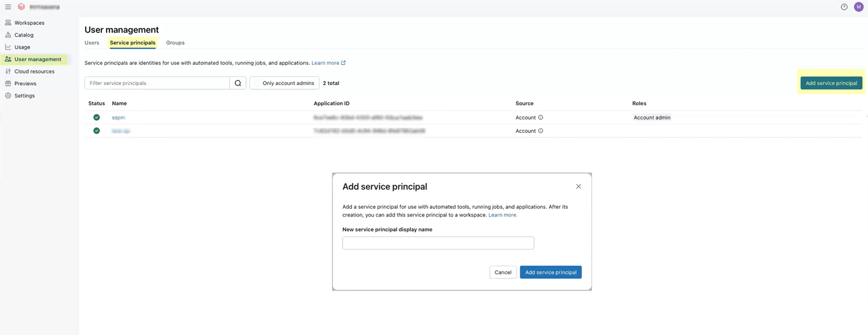Focus the new service principal display name field
The width and height of the screenshot is (868, 335).
click(x=437, y=243)
